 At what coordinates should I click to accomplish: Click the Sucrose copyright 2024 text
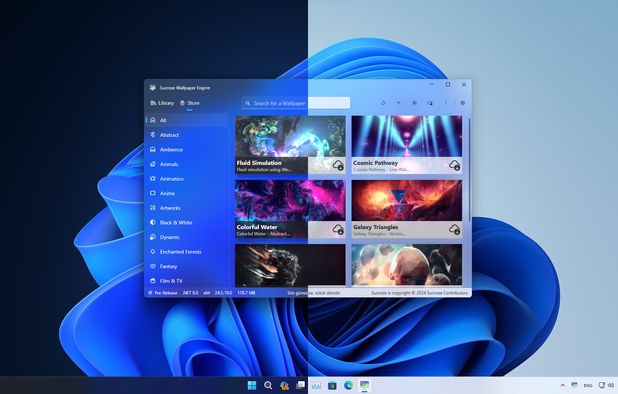click(x=420, y=293)
